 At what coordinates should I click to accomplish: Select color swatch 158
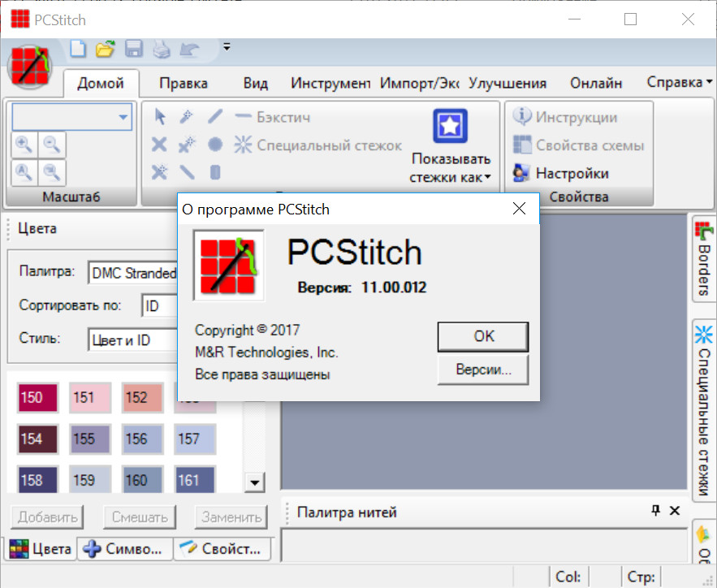(38, 480)
